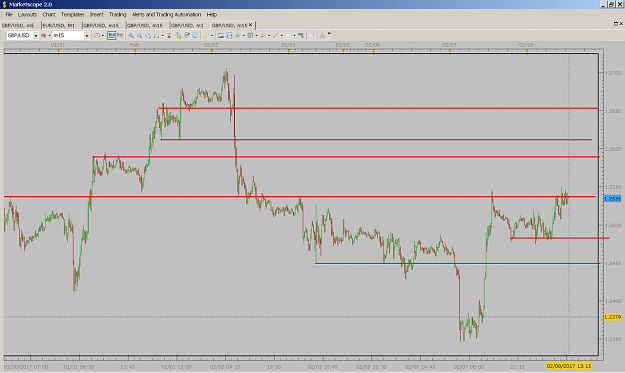This screenshot has width=625, height=373.
Task: Click the 1.2700 price axis label
Action: click(x=613, y=73)
